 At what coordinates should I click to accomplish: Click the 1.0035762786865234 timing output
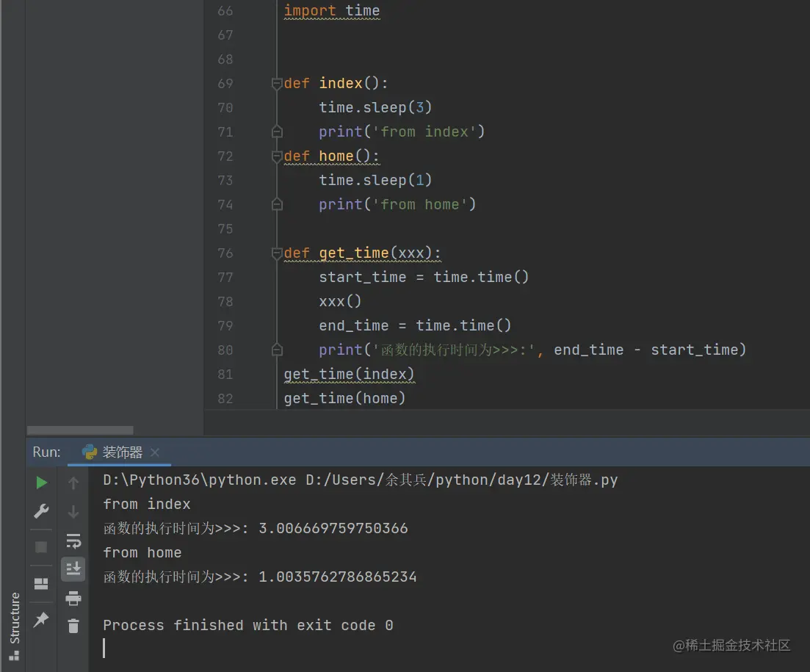(x=337, y=577)
